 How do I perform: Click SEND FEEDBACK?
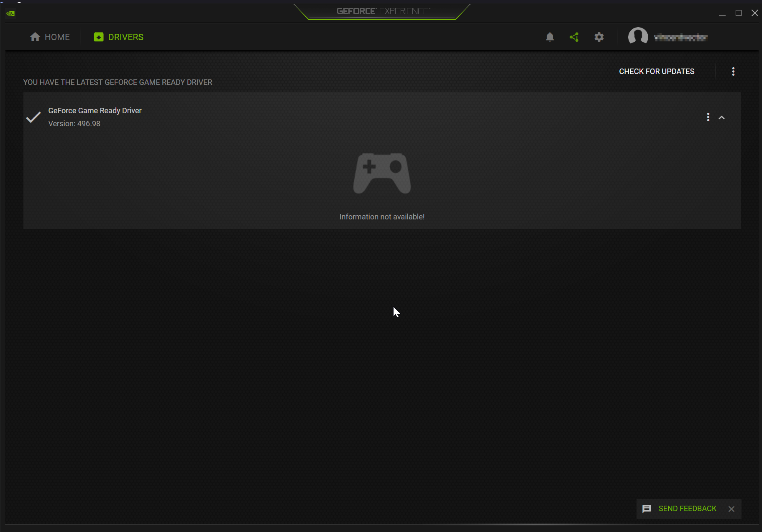point(687,509)
